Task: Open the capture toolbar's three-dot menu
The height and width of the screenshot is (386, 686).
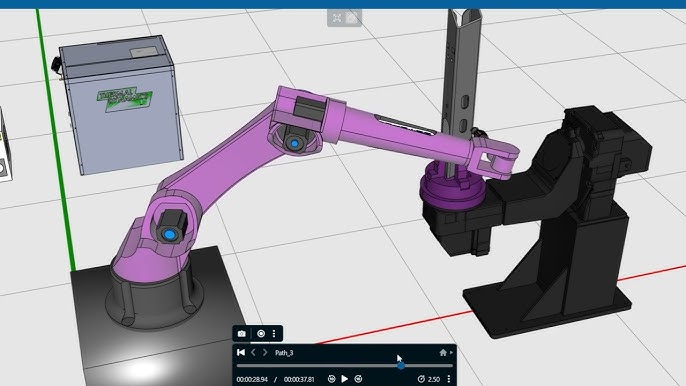Action: pos(274,334)
